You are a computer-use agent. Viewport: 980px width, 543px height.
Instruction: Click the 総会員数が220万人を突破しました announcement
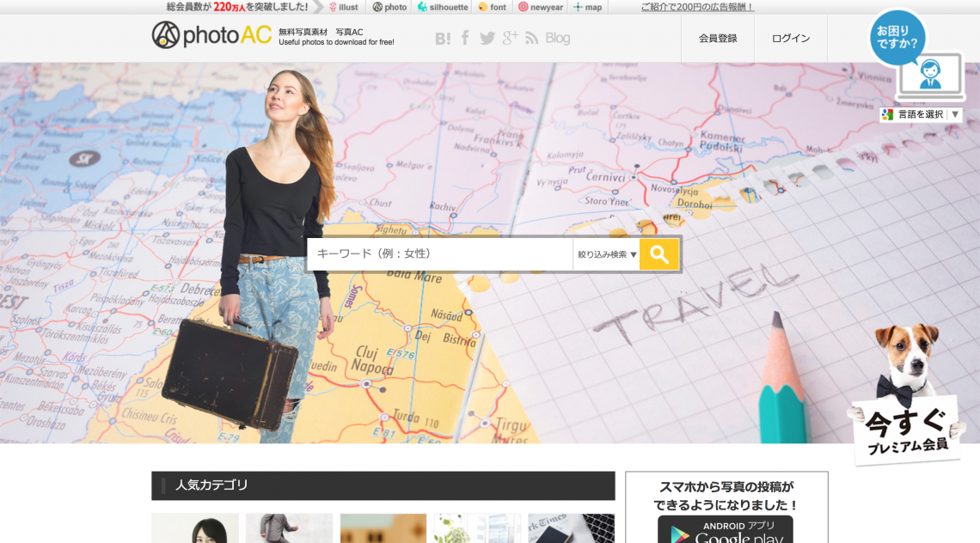(x=237, y=7)
